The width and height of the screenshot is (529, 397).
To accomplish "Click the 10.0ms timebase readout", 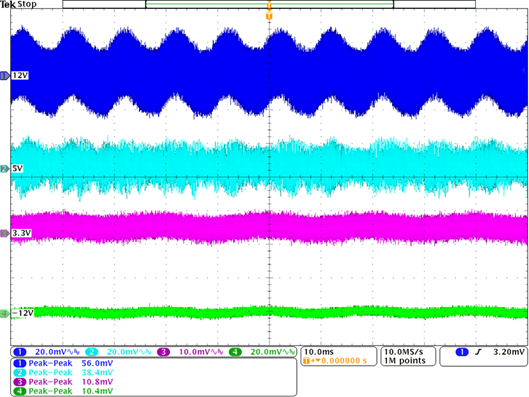I will 319,352.
